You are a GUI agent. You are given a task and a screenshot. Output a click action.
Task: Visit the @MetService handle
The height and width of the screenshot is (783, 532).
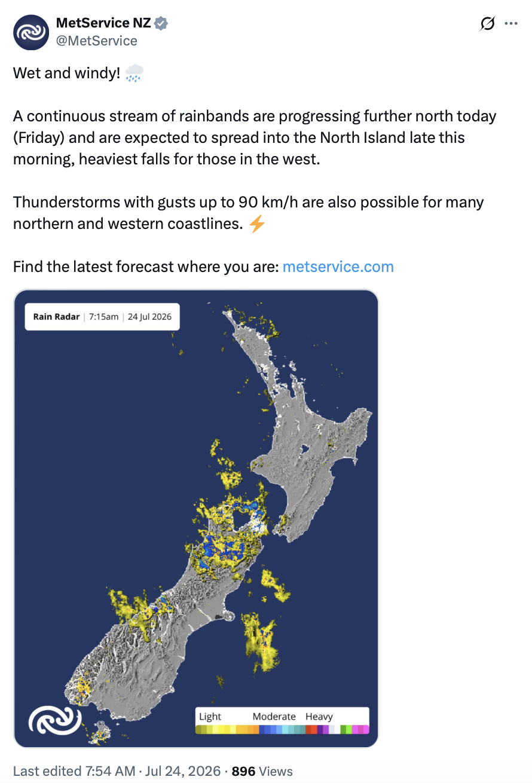[96, 41]
